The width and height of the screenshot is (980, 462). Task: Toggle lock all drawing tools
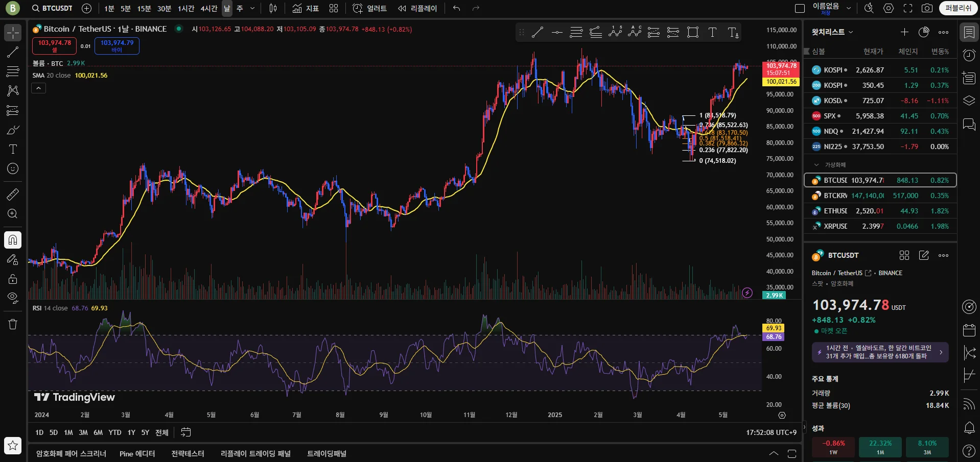13,279
